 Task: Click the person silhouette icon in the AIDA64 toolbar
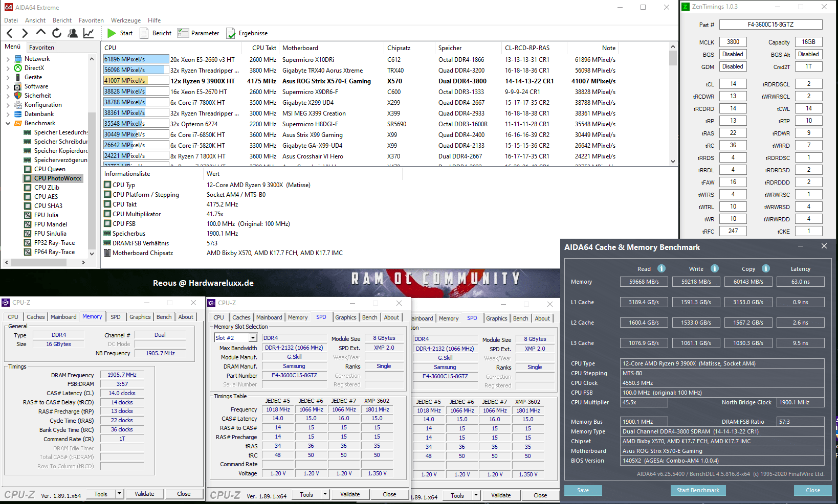pyautogui.click(x=73, y=33)
